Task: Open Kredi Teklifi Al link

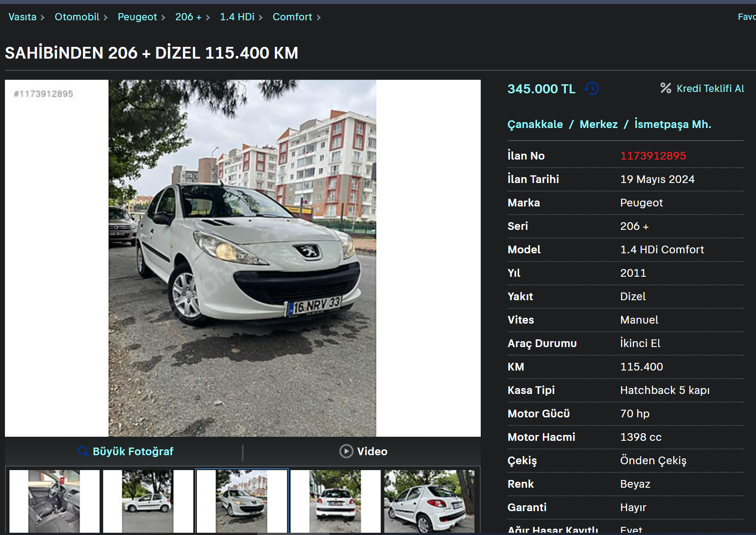Action: [710, 88]
